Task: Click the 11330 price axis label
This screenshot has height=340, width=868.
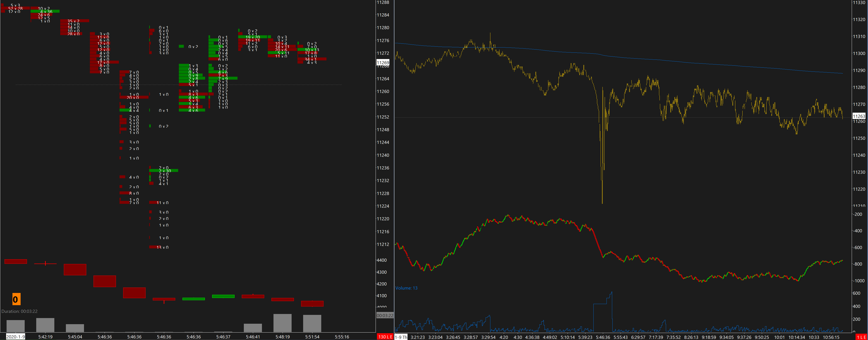Action: pos(858,2)
